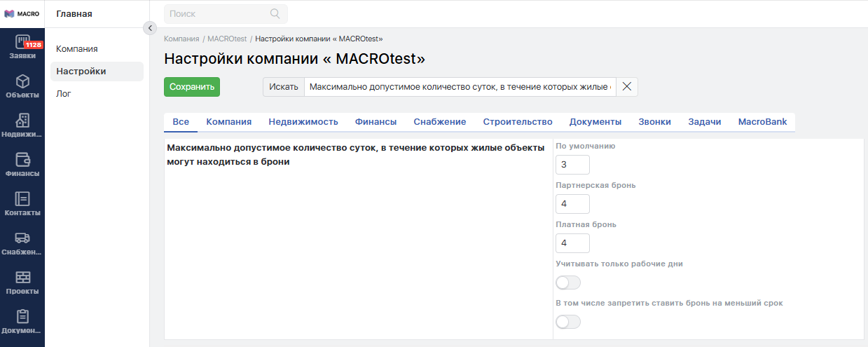
Task: Open the Недвижимость building icon
Action: click(22, 121)
